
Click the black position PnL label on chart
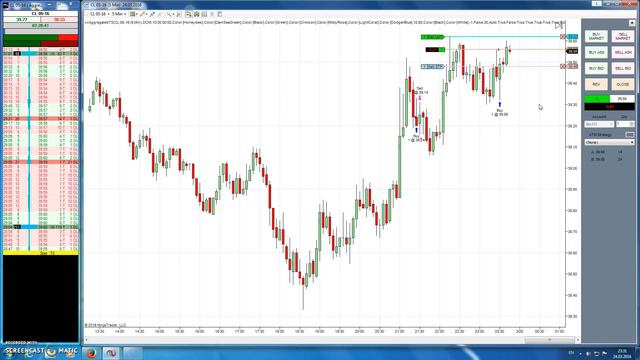[435, 50]
